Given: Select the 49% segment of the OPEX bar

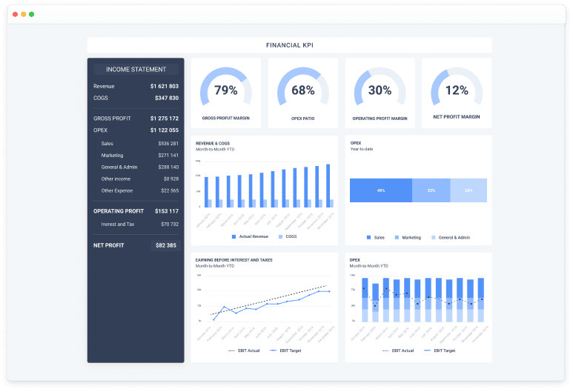Looking at the screenshot, I should point(381,190).
